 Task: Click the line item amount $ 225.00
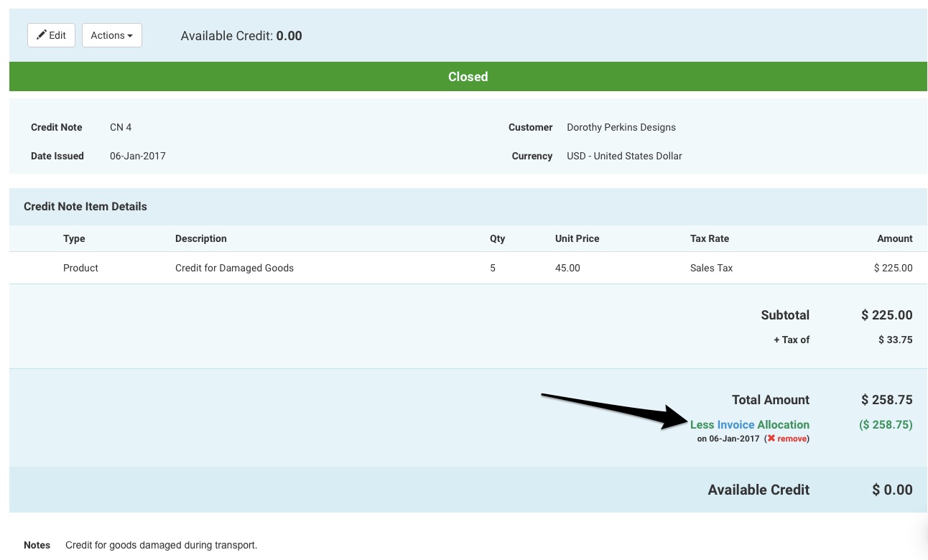(x=893, y=268)
